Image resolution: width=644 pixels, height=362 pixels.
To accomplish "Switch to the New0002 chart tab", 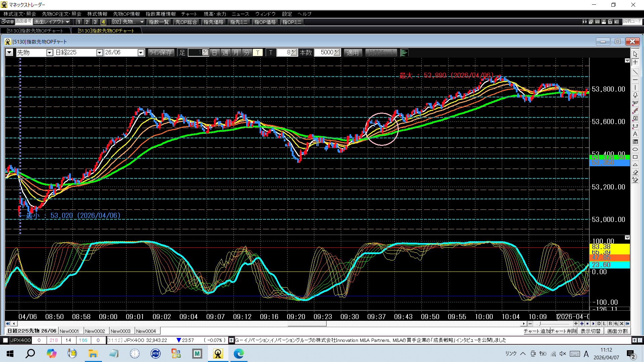I will tap(95, 331).
